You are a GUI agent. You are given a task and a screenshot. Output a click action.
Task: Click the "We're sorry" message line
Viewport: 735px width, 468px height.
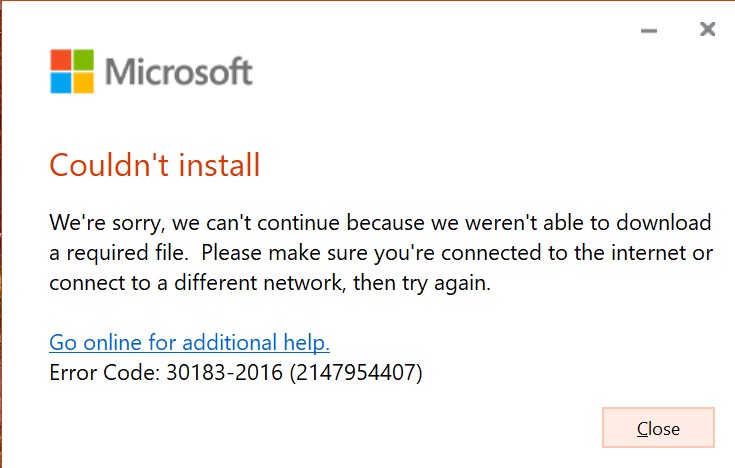380,223
